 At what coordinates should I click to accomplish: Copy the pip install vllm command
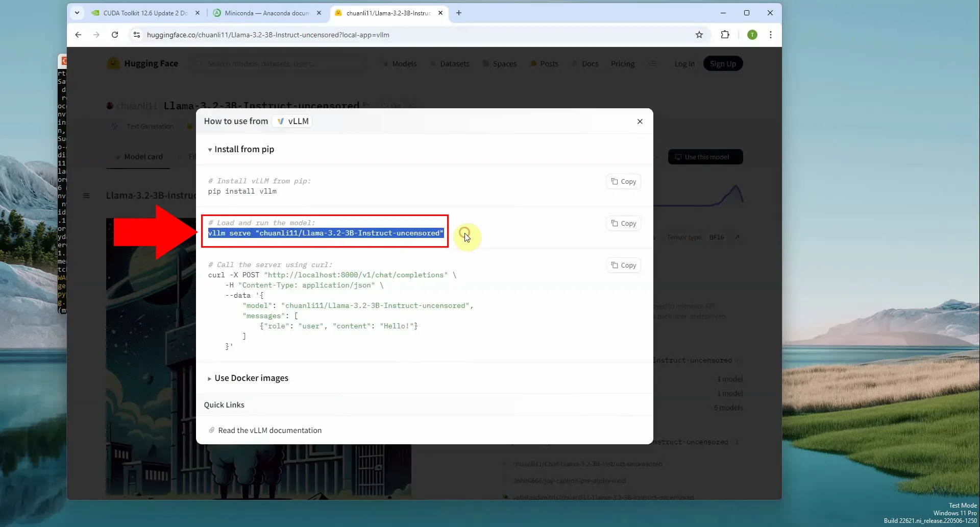623,181
